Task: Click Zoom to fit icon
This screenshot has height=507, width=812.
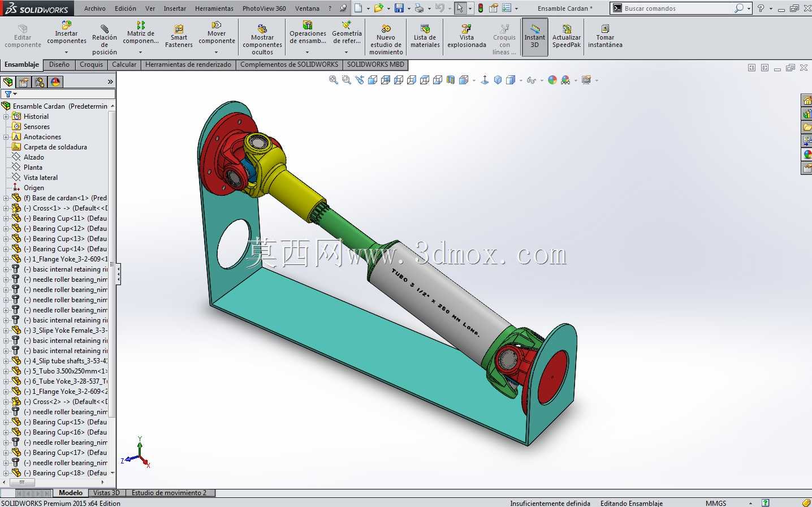Action: (334, 80)
